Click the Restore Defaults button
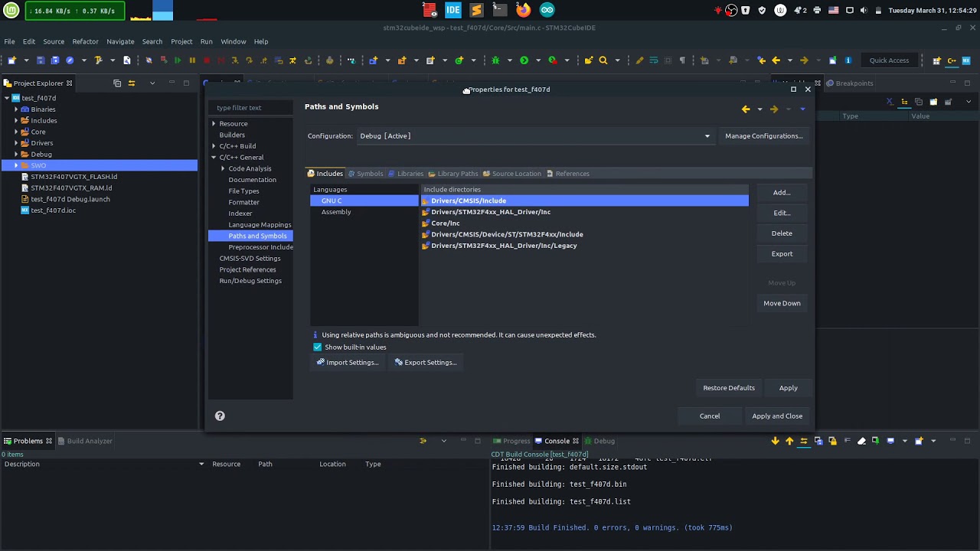 729,388
